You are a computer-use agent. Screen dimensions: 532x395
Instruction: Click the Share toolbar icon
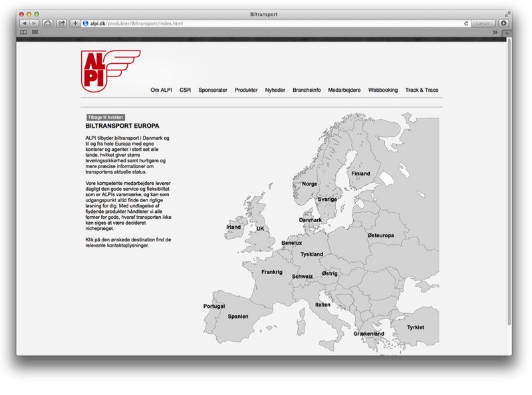click(x=61, y=23)
